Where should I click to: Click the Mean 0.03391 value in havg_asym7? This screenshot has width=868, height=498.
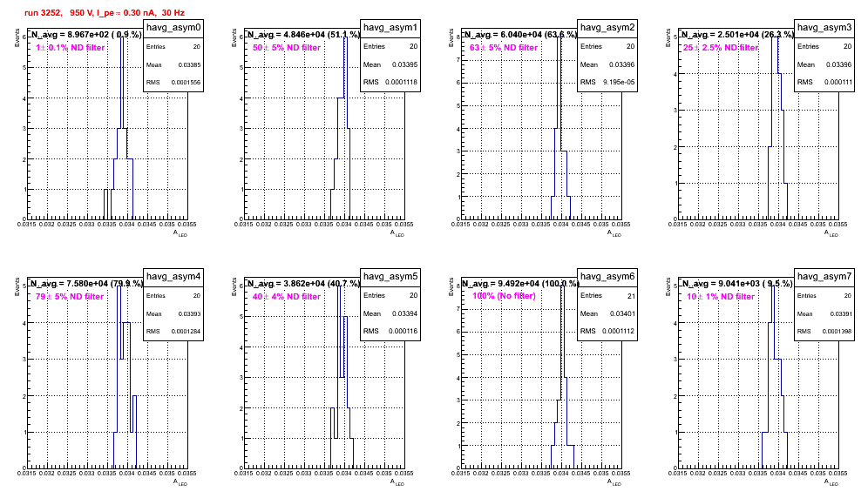[x=840, y=314]
